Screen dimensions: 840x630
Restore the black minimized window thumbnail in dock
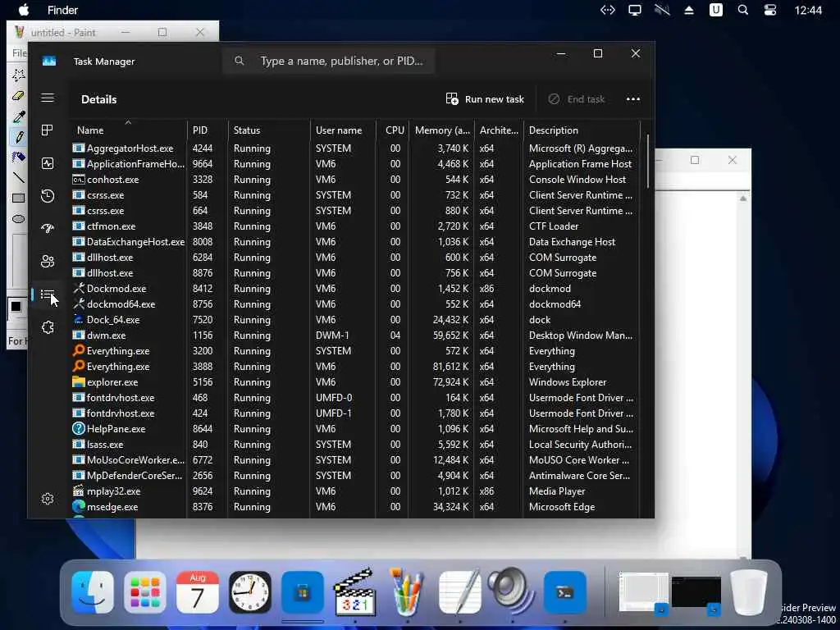[x=696, y=592]
